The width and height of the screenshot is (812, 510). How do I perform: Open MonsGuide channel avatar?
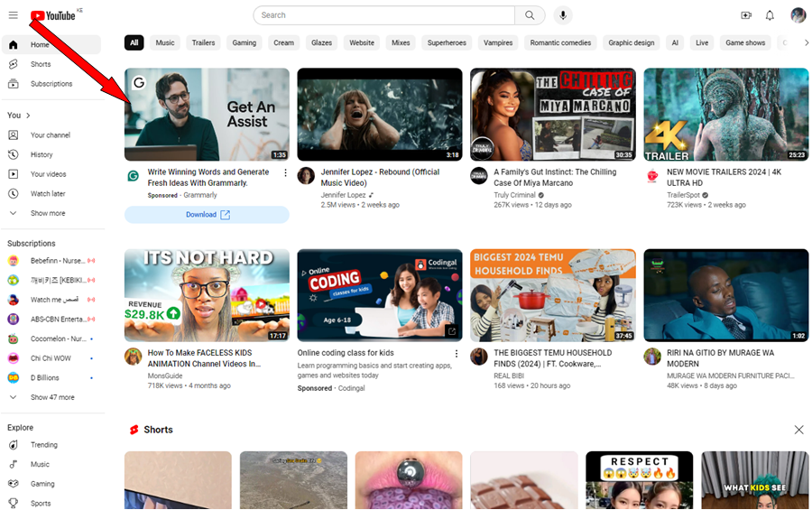click(x=134, y=357)
